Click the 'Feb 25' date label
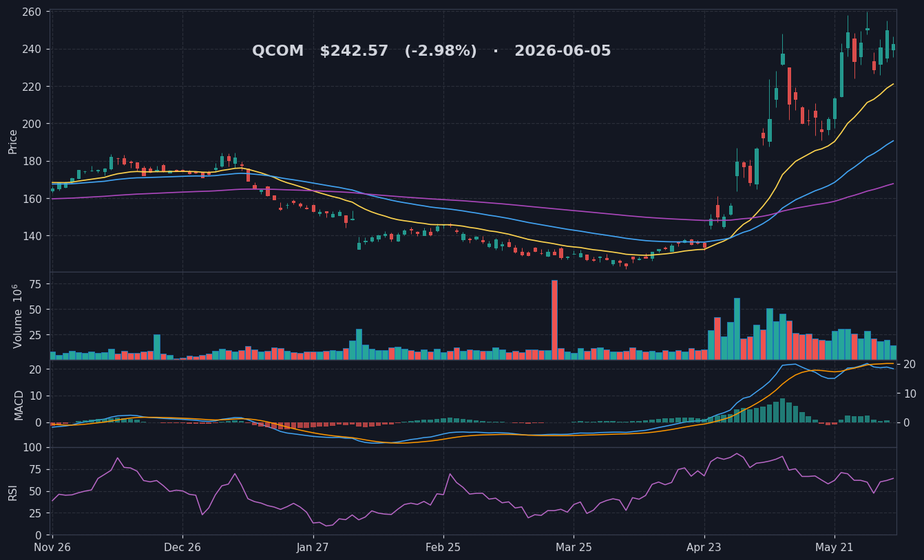The image size is (924, 560). pyautogui.click(x=443, y=548)
